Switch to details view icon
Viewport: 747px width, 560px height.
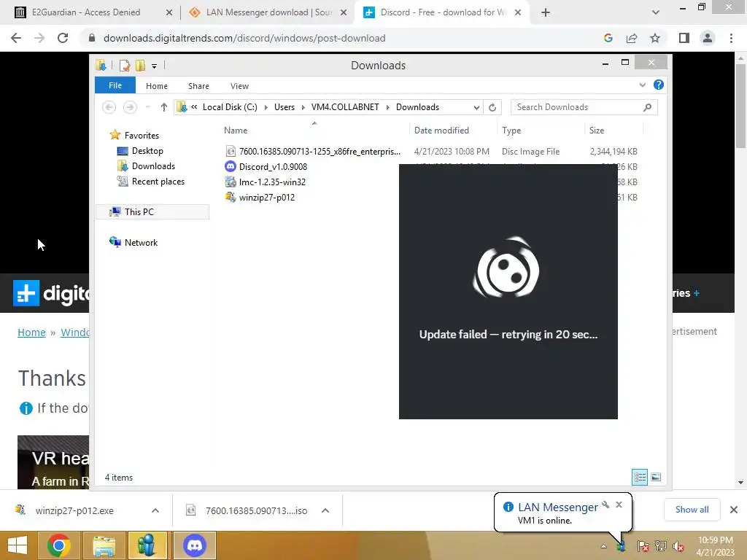tap(639, 477)
